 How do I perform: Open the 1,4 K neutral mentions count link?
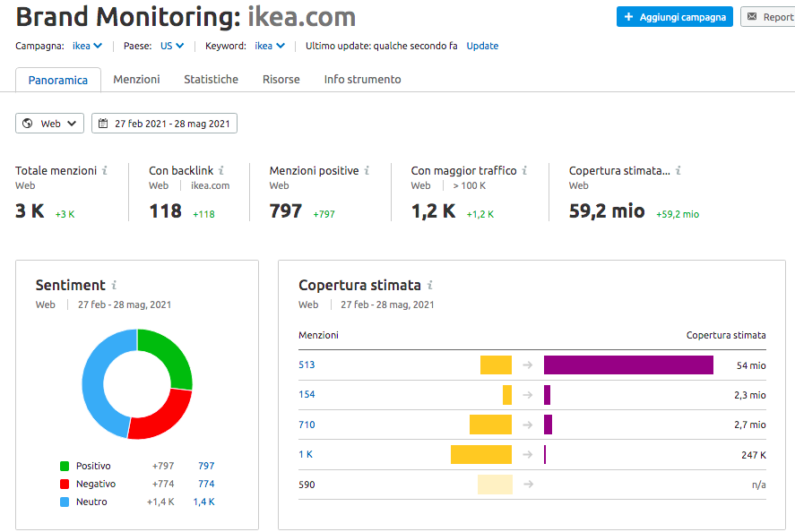[x=203, y=502]
